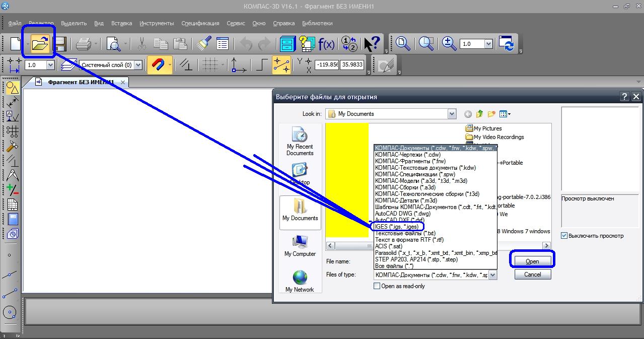The width and height of the screenshot is (644, 339).
Task: Click the What's This help cursor icon
Action: pos(373,44)
